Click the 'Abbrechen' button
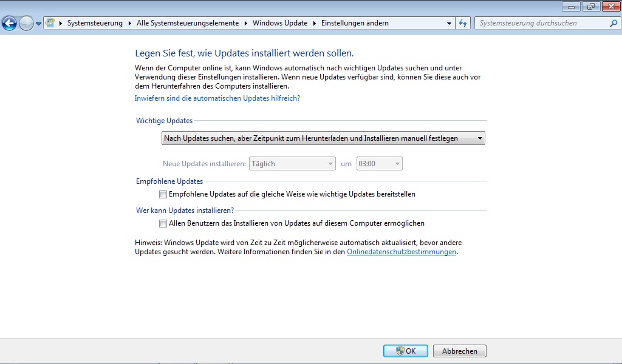The image size is (622, 364). pos(460,351)
